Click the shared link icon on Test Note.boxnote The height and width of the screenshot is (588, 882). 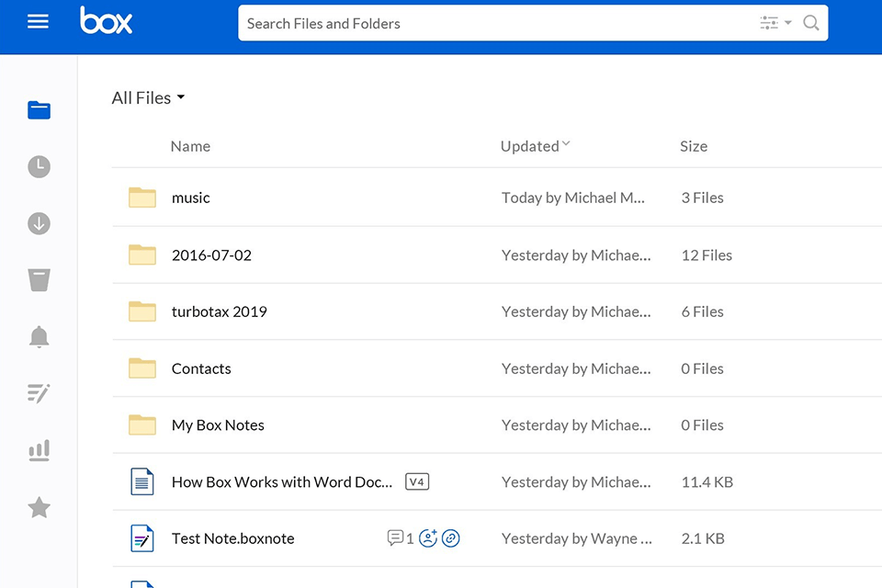[x=450, y=538]
